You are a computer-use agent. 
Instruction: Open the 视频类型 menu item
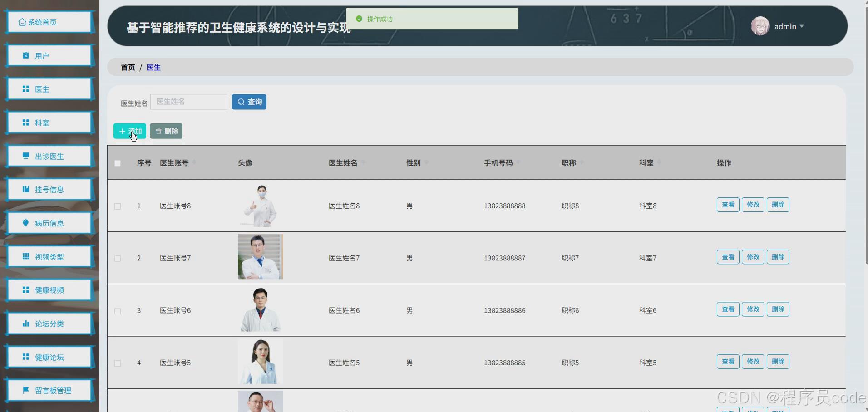(49, 256)
